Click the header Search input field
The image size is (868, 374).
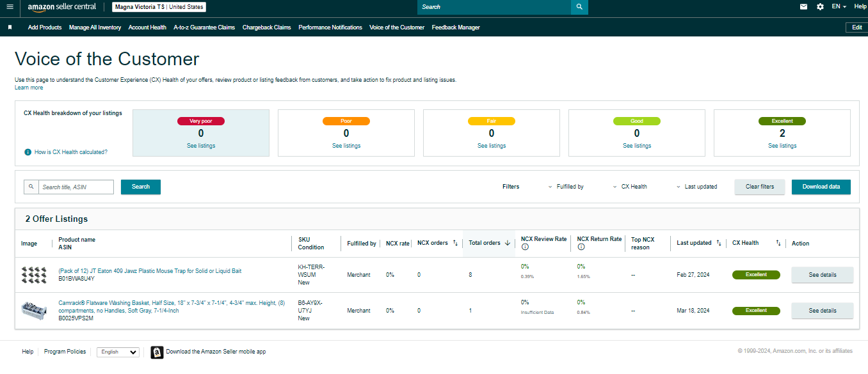click(x=494, y=7)
